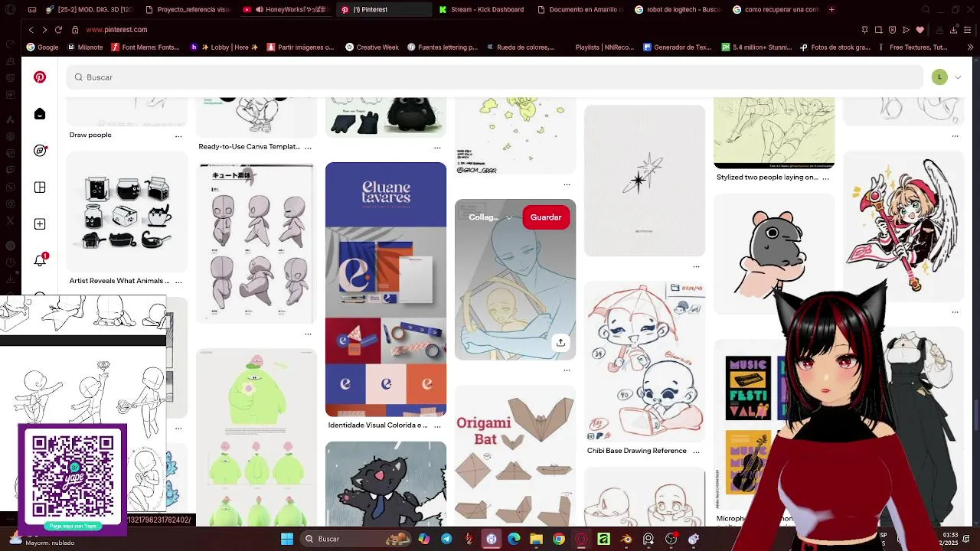Open more options for Stylized two people laying pin
Image resolution: width=980 pixels, height=551 pixels.
(x=825, y=178)
